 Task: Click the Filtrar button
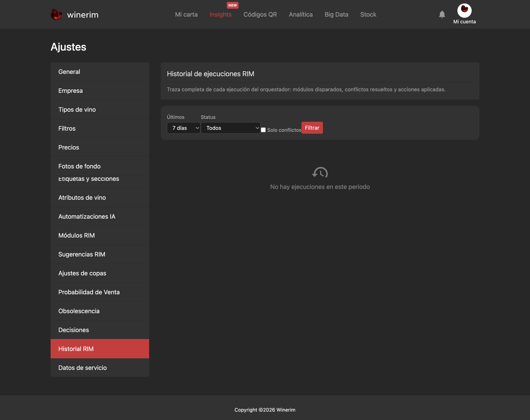point(312,128)
